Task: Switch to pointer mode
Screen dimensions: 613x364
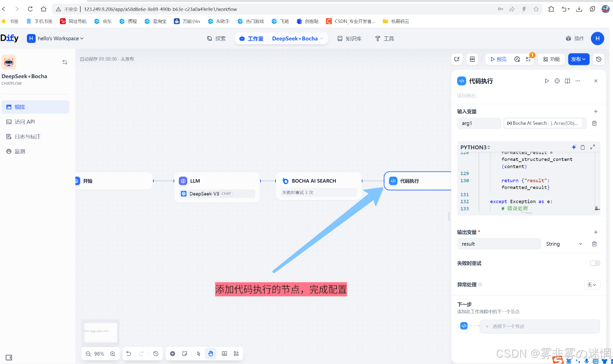Action: coord(199,354)
